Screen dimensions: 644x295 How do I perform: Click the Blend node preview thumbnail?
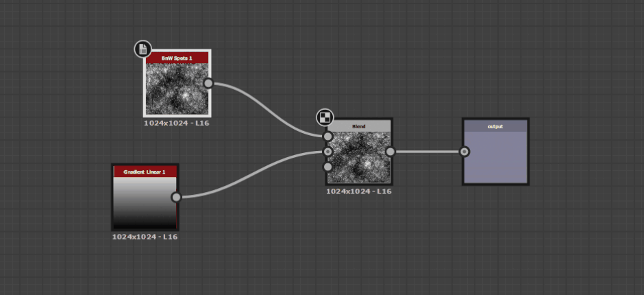click(360, 158)
